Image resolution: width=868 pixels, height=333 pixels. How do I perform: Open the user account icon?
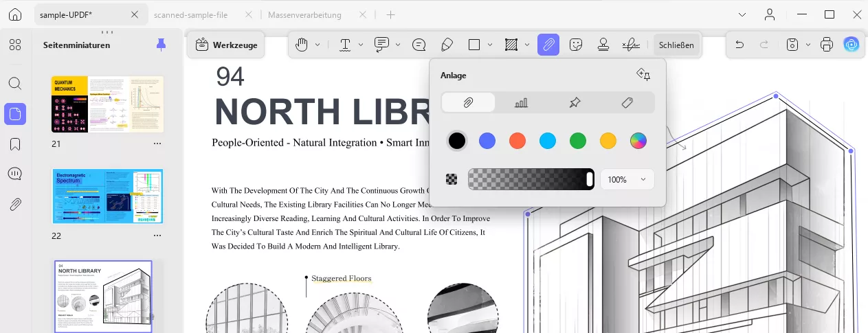pyautogui.click(x=770, y=14)
